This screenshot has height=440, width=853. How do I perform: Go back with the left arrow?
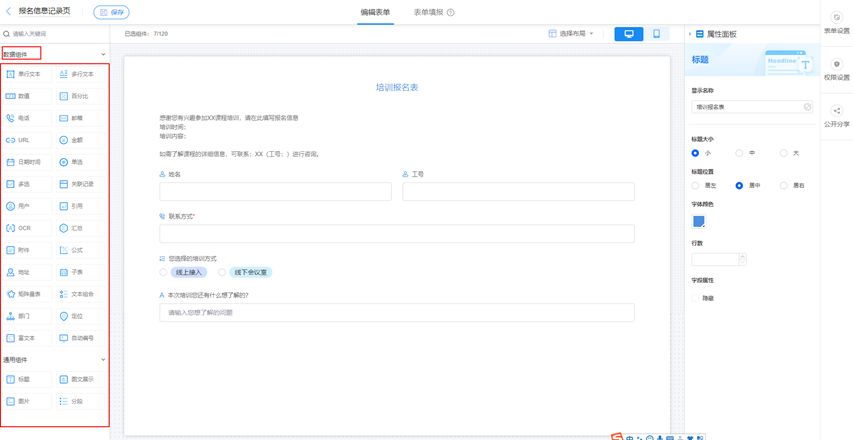click(x=8, y=11)
